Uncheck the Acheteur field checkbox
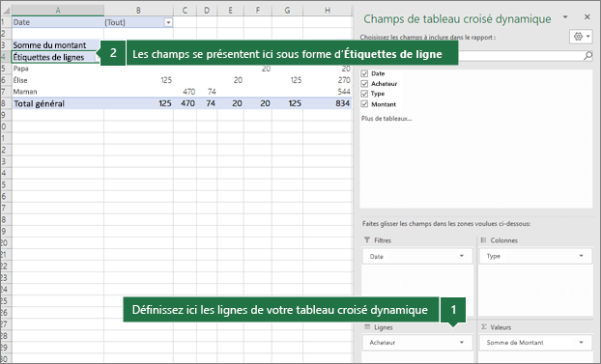The image size is (601, 364). coord(364,84)
